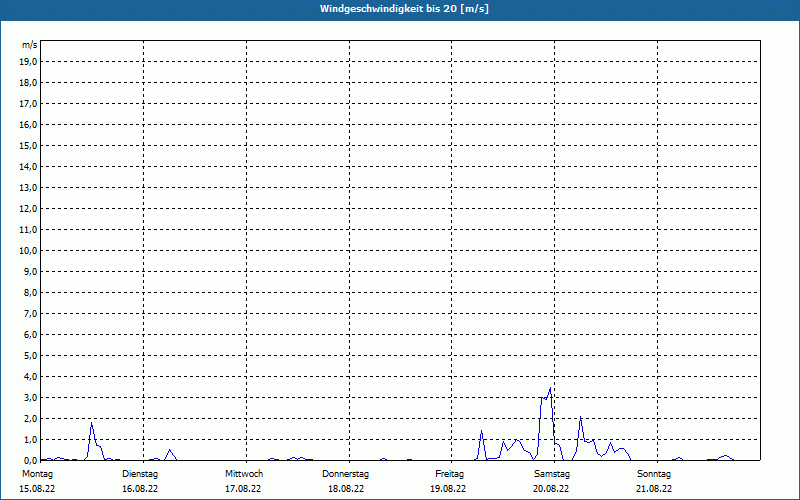The width and height of the screenshot is (800, 500).
Task: Click the 5,0 y-axis value label
Action: [x=29, y=355]
